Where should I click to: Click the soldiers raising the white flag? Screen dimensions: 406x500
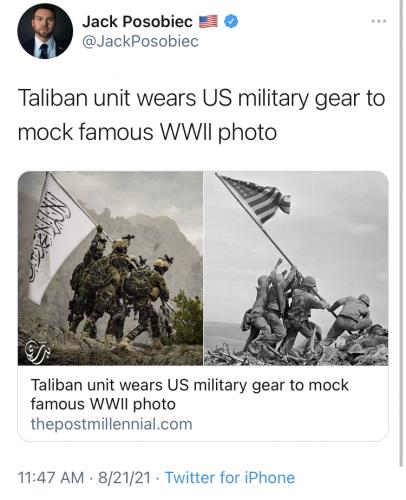122,287
